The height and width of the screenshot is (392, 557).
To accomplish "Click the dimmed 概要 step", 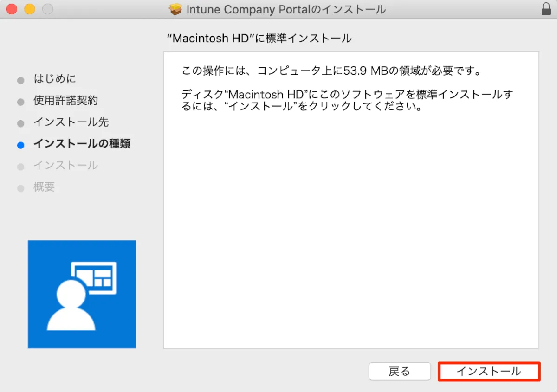I will tap(44, 187).
